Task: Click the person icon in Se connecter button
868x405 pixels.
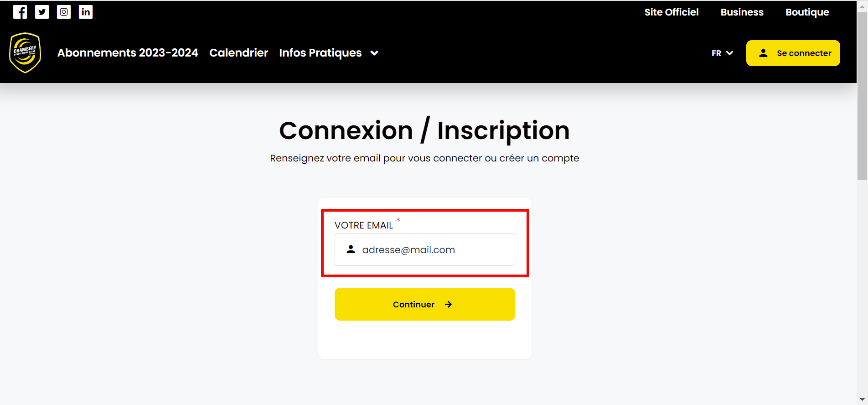Action: tap(763, 53)
